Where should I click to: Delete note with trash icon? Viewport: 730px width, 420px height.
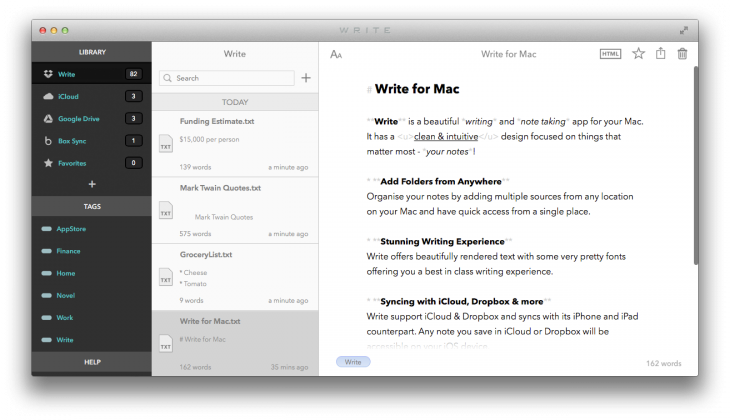coord(682,54)
